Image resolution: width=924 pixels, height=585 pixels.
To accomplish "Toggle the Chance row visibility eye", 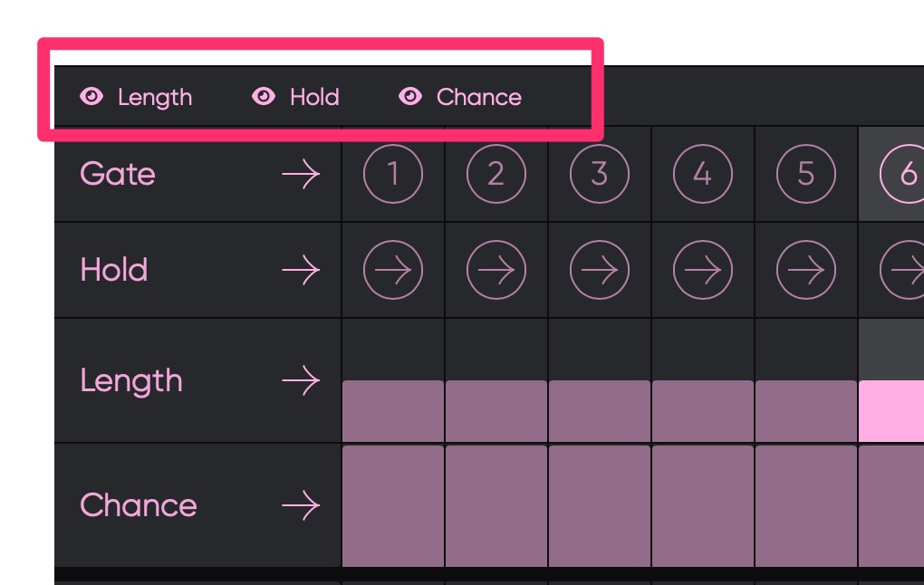I will [x=410, y=97].
